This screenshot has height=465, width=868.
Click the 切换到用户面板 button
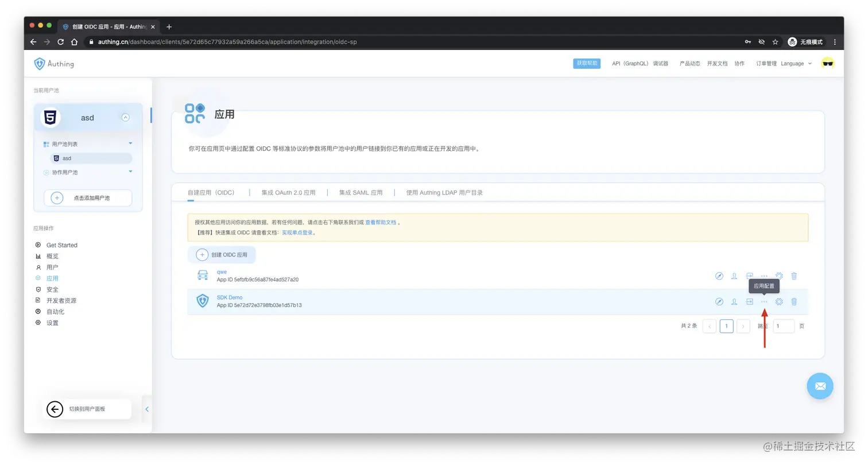pyautogui.click(x=87, y=409)
